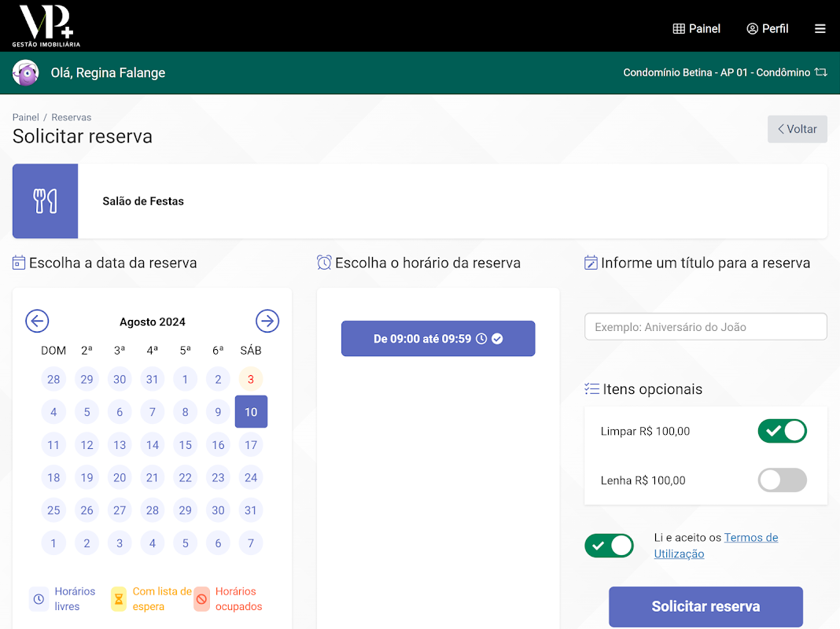Toggle the terms acceptance switch
This screenshot has height=629, width=840.
609,546
